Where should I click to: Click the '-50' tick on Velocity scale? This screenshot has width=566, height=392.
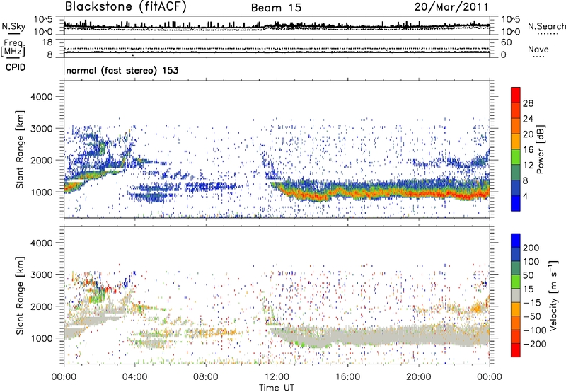click(x=532, y=316)
